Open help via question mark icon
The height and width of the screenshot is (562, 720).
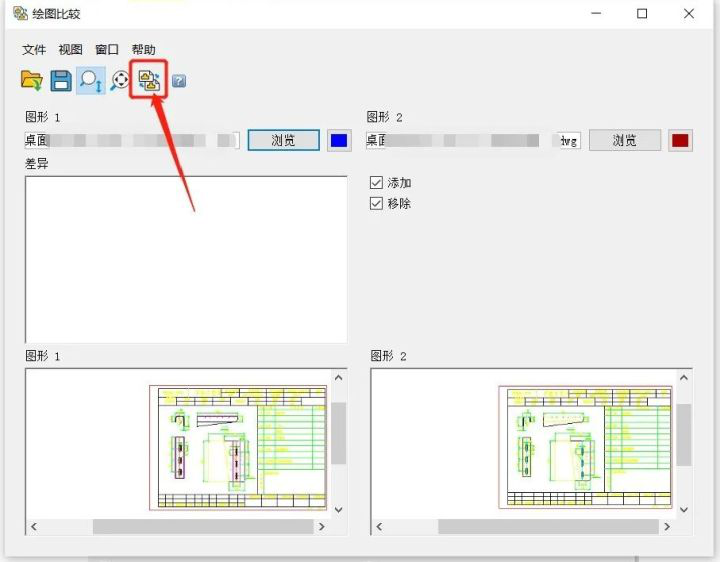tap(179, 81)
